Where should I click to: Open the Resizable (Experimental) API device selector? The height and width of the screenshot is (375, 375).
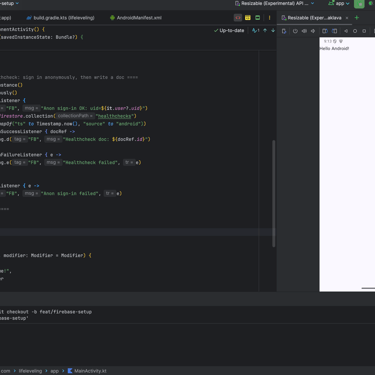(x=274, y=3)
